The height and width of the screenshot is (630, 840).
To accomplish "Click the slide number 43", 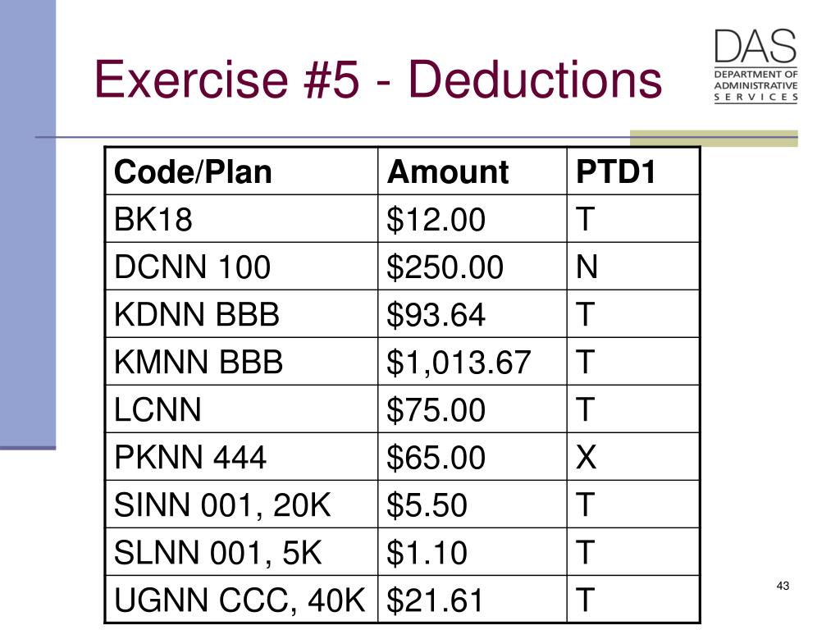I will [x=783, y=586].
